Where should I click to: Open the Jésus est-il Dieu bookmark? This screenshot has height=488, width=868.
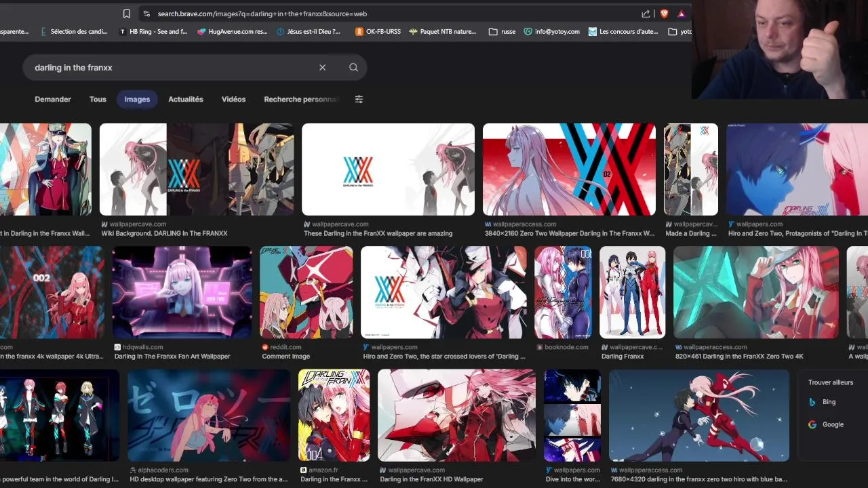(x=309, y=31)
